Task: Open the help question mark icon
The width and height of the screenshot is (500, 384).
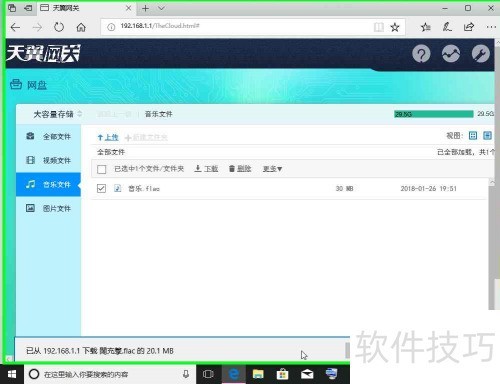Action: click(x=421, y=54)
